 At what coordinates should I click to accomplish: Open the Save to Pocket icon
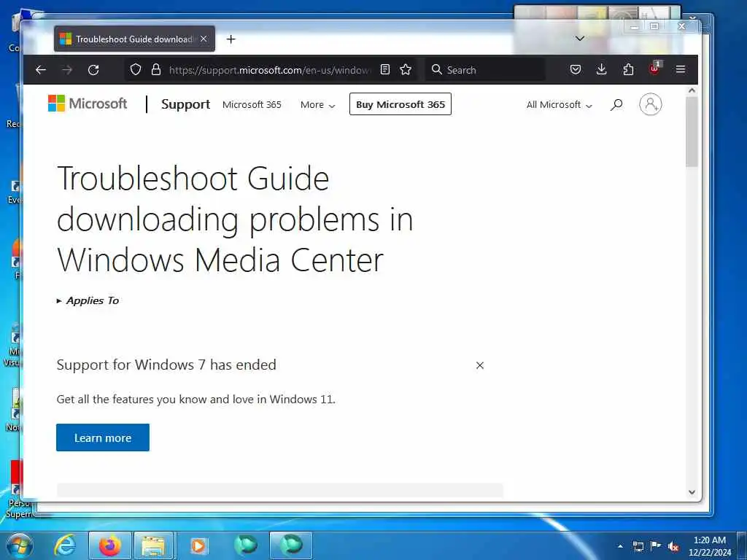576,70
